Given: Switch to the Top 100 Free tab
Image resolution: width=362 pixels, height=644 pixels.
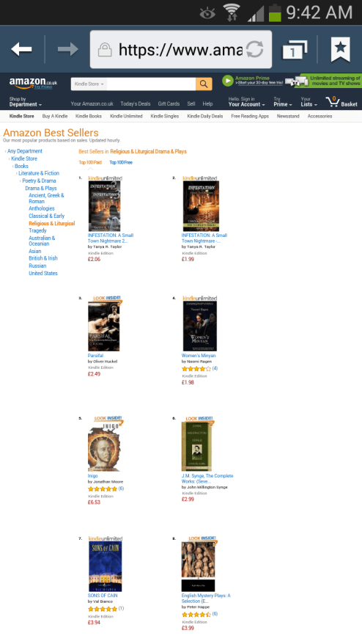Looking at the screenshot, I should point(121,163).
